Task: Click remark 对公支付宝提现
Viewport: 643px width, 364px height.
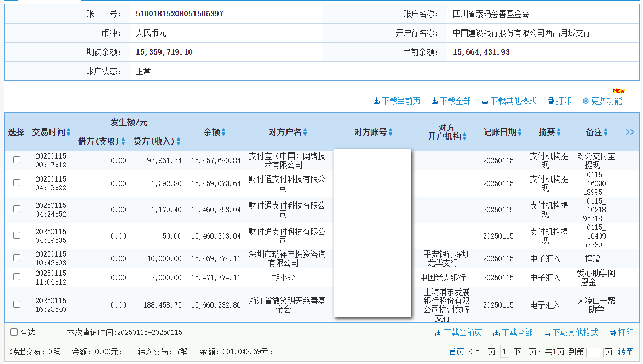Action: coord(596,160)
